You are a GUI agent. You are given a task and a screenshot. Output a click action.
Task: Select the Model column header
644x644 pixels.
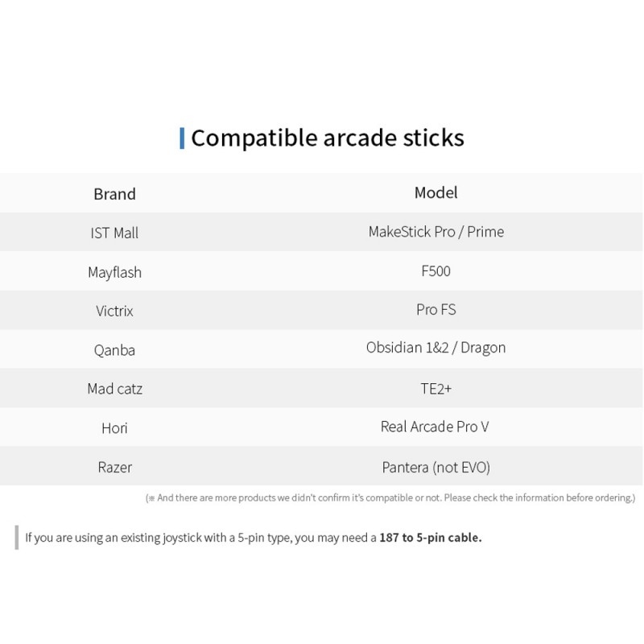436,192
